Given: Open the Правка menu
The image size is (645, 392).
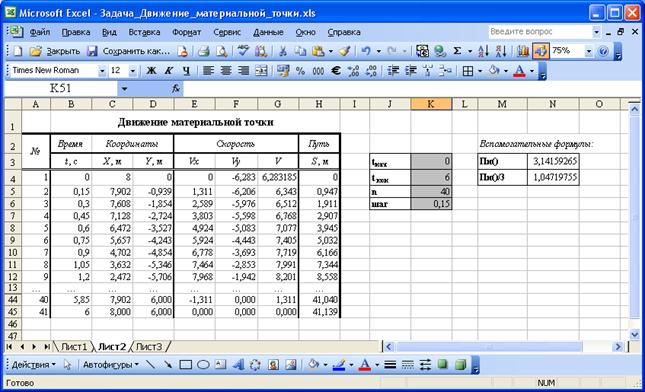Looking at the screenshot, I should tap(76, 32).
